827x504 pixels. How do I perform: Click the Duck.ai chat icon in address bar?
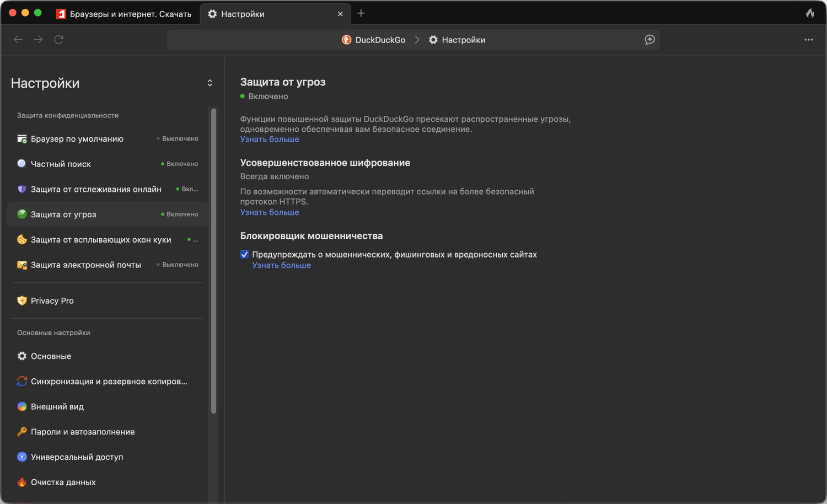pos(649,40)
